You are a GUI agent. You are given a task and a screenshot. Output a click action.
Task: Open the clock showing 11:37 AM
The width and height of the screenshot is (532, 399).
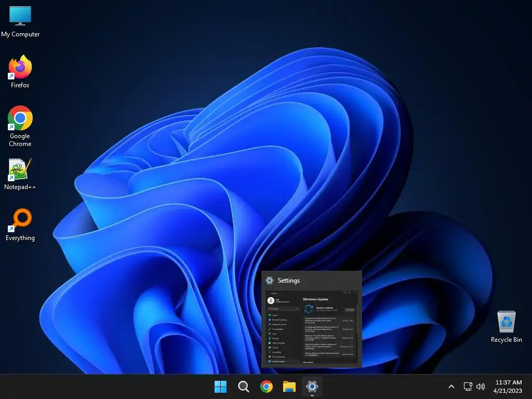(508, 387)
